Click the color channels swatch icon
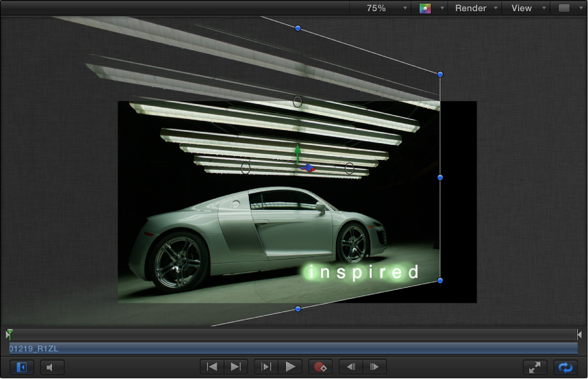The width and height of the screenshot is (588, 379). pos(425,8)
